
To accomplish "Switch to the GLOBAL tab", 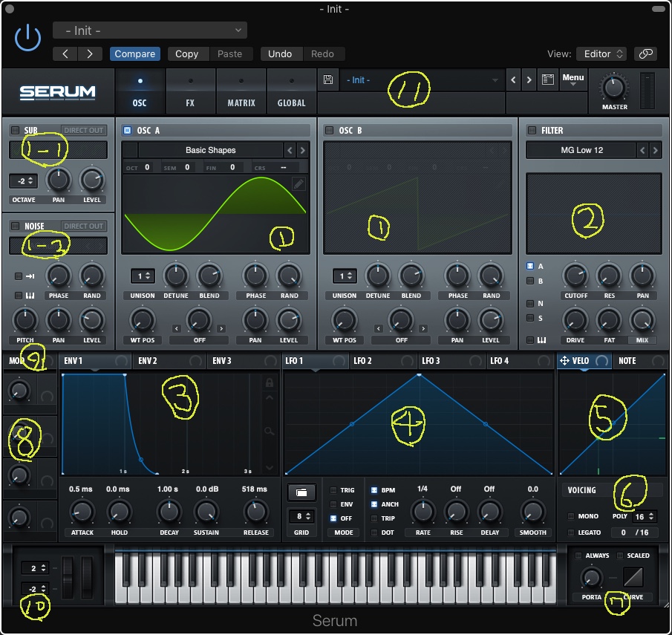I will [291, 92].
